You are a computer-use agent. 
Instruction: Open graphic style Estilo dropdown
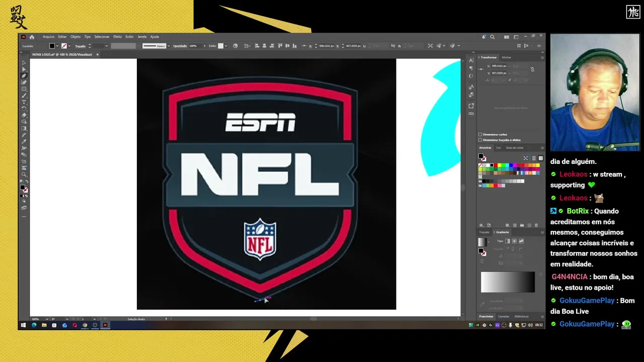[226, 46]
